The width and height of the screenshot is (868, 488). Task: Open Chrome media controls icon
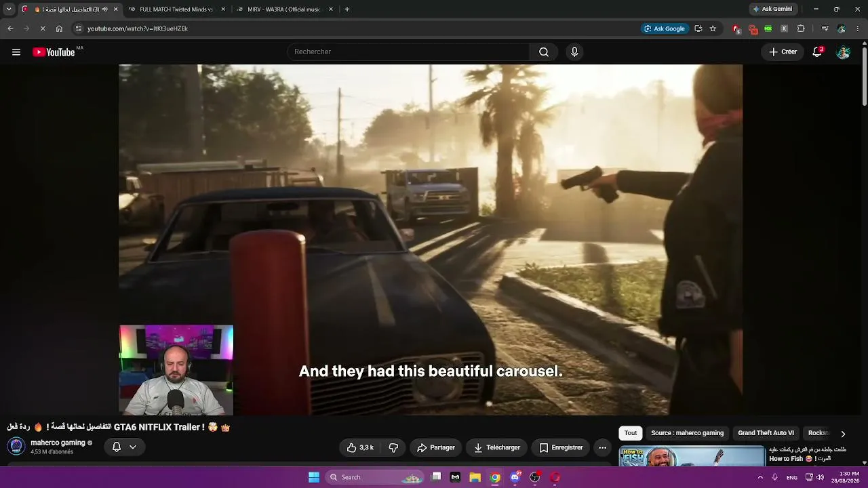point(825,28)
